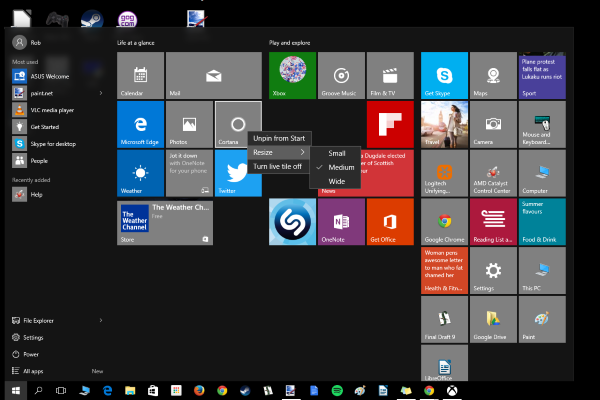Launch the Shazam tile
The width and height of the screenshot is (600, 400).
[x=292, y=222]
